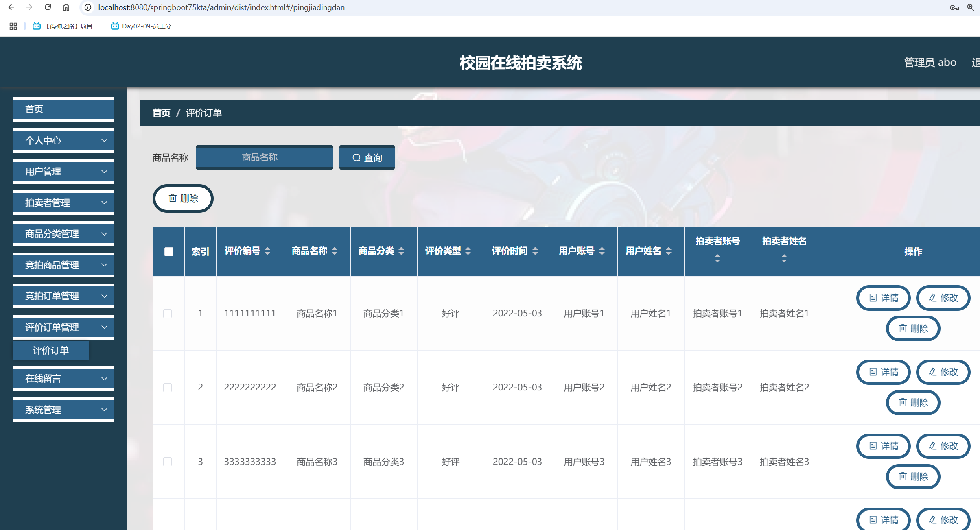Open 详情 for row 1111111111
This screenshot has width=980, height=530.
[x=884, y=298]
